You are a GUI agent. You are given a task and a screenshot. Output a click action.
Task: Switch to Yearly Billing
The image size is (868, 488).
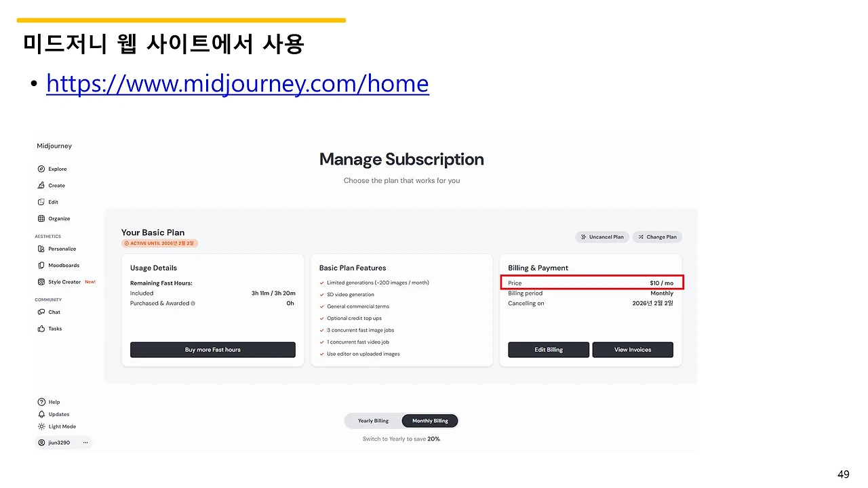(x=373, y=421)
